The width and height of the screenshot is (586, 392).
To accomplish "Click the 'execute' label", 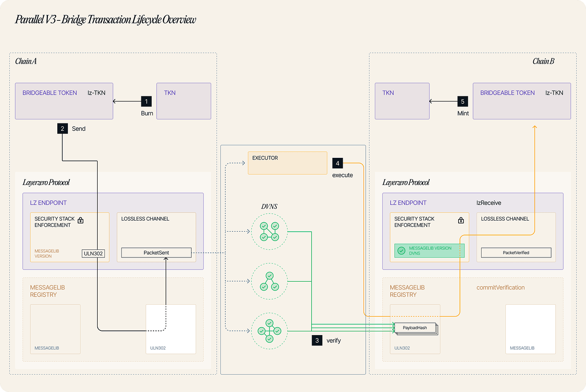I will (x=343, y=175).
